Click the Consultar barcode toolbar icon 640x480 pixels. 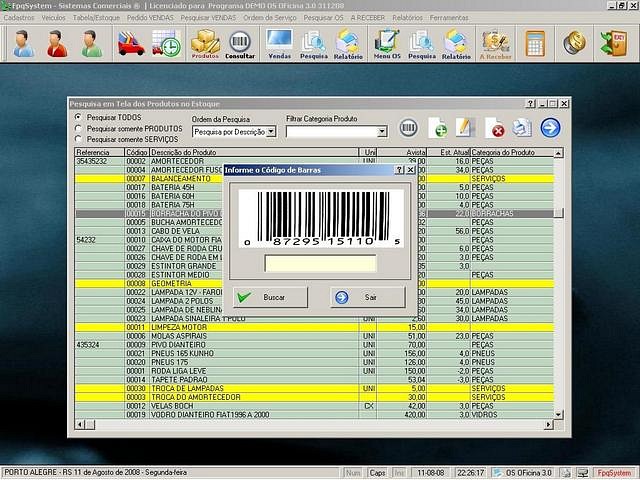(x=240, y=44)
